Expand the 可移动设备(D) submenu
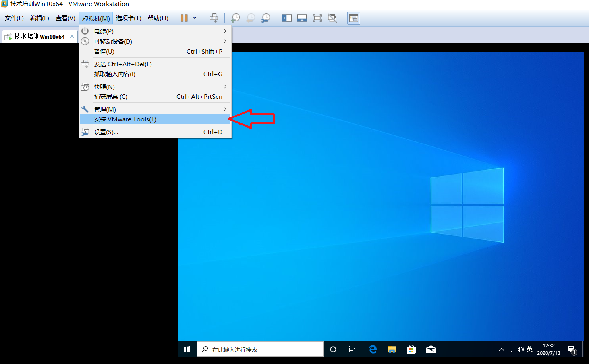 point(155,41)
